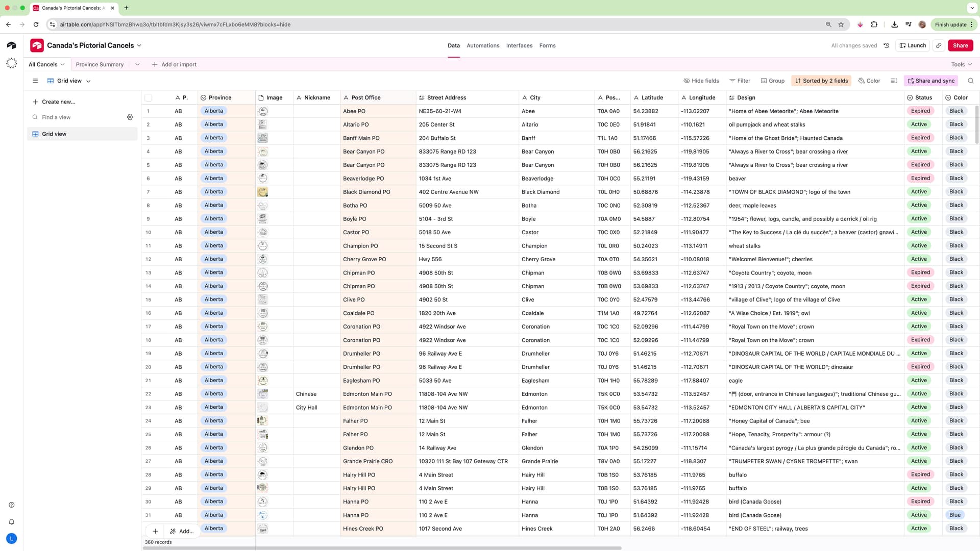Viewport: 980px width, 551px height.
Task: Open the view settings gear icon
Action: (130, 117)
